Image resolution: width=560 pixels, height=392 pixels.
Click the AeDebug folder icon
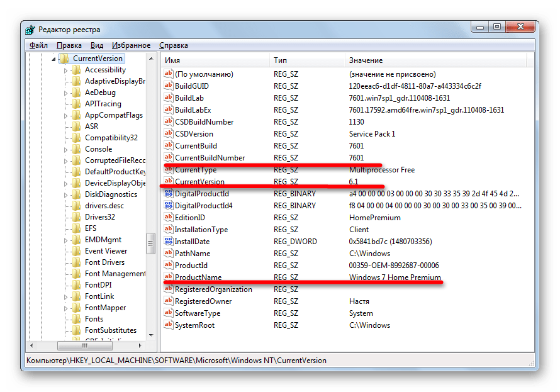click(x=76, y=92)
